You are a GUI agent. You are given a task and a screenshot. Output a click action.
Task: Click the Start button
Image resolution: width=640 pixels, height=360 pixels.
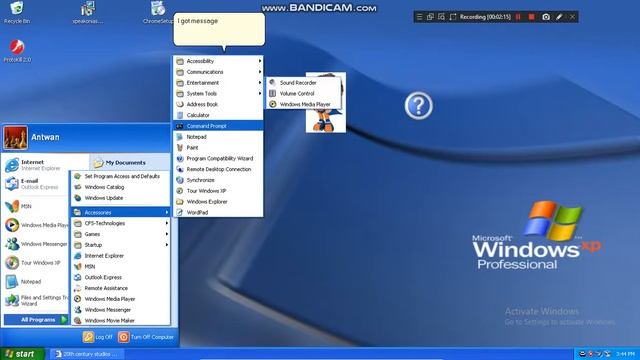[22, 354]
